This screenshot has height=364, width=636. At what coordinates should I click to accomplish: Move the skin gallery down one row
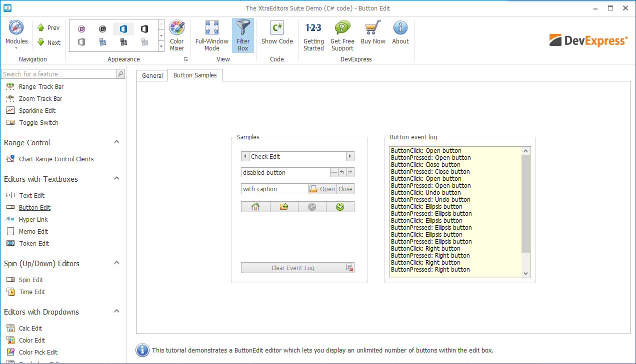click(161, 35)
